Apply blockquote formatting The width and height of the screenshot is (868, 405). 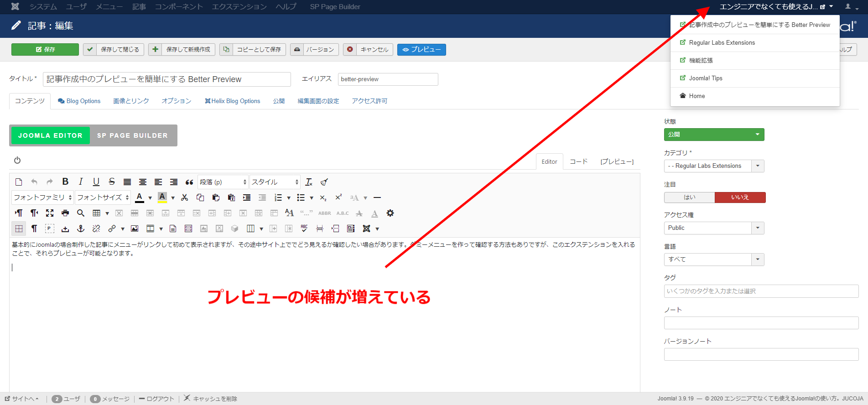(x=189, y=182)
